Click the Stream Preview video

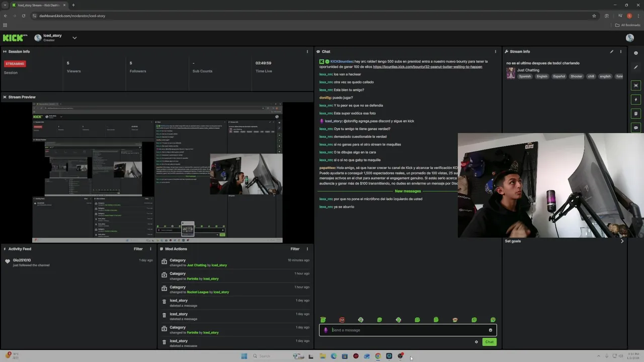click(157, 172)
